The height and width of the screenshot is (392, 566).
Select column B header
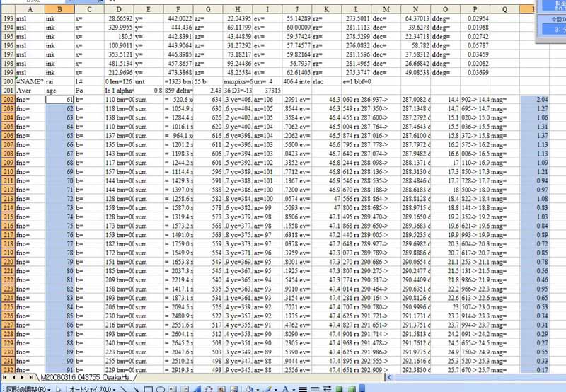click(x=59, y=9)
